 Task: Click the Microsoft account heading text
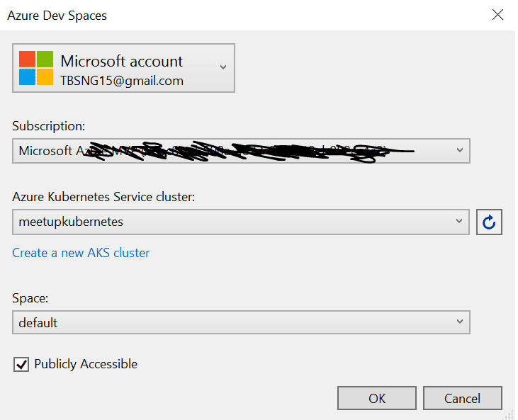(x=122, y=61)
